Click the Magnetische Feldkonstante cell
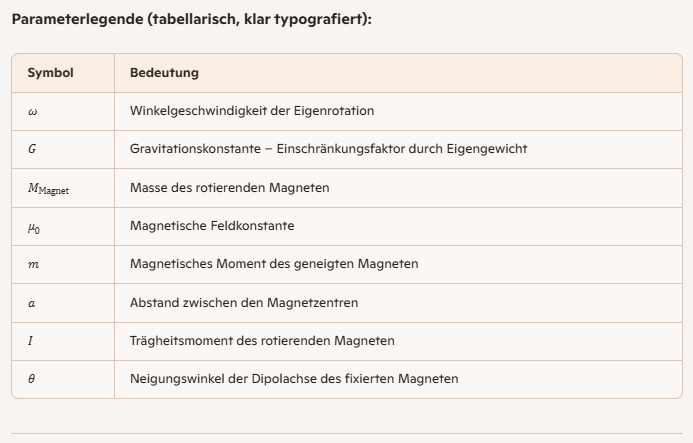 point(212,226)
